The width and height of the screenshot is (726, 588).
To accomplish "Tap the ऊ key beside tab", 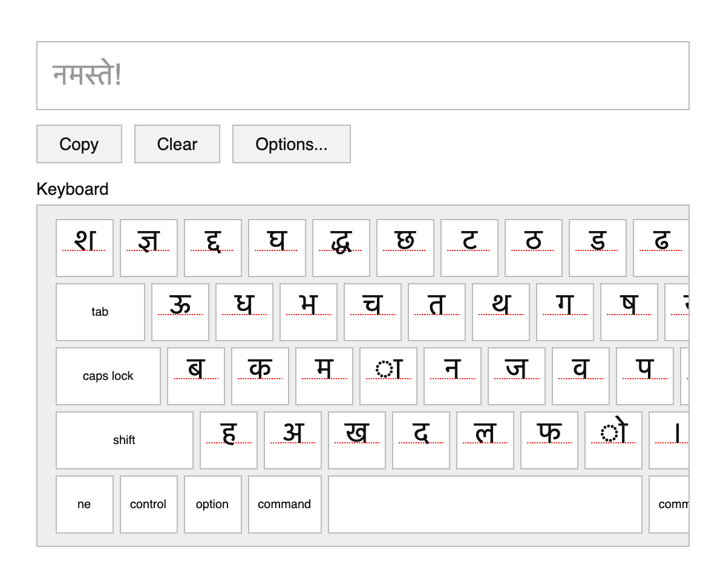I will [180, 312].
